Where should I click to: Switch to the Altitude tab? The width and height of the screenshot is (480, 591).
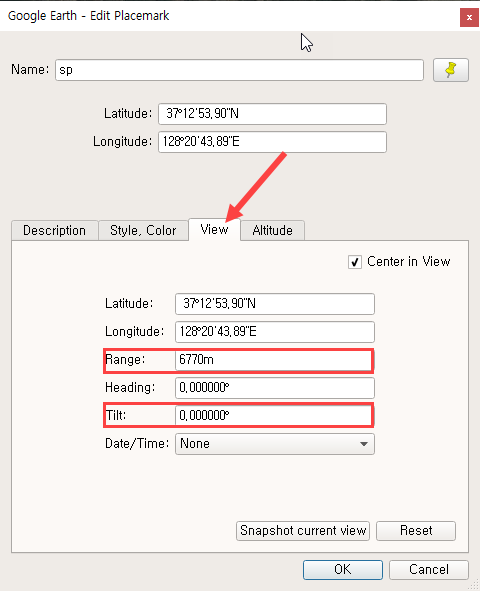(272, 230)
